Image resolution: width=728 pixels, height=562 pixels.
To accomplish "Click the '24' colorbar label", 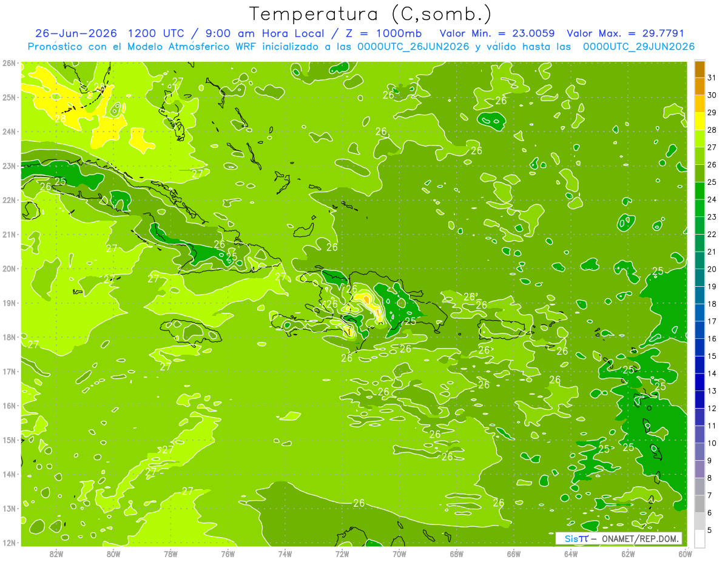I will point(712,199).
